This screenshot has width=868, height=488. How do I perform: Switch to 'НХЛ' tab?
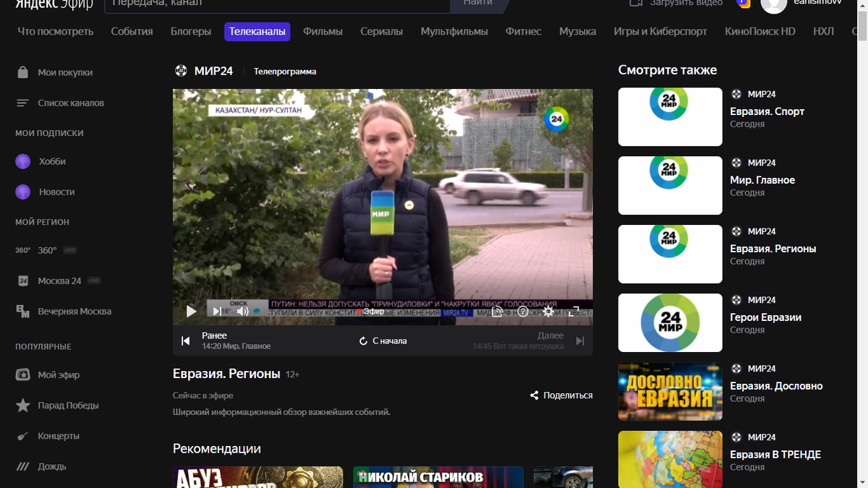click(x=823, y=31)
